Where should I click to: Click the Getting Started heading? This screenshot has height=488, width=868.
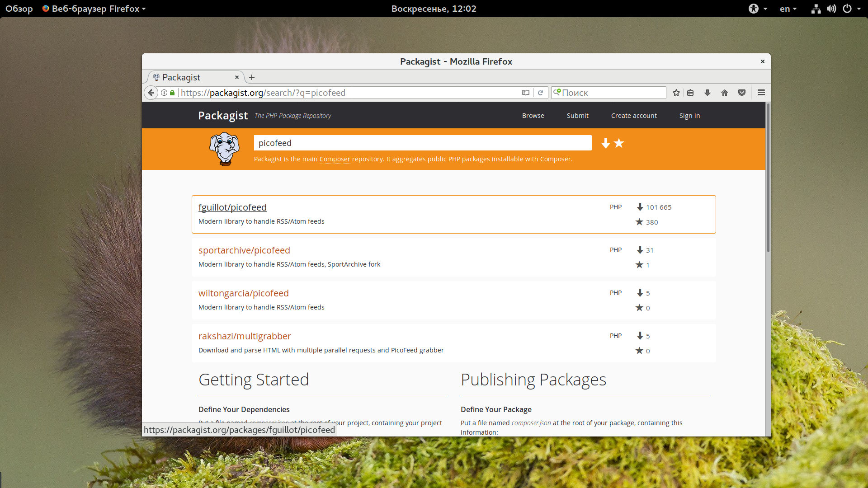(254, 380)
